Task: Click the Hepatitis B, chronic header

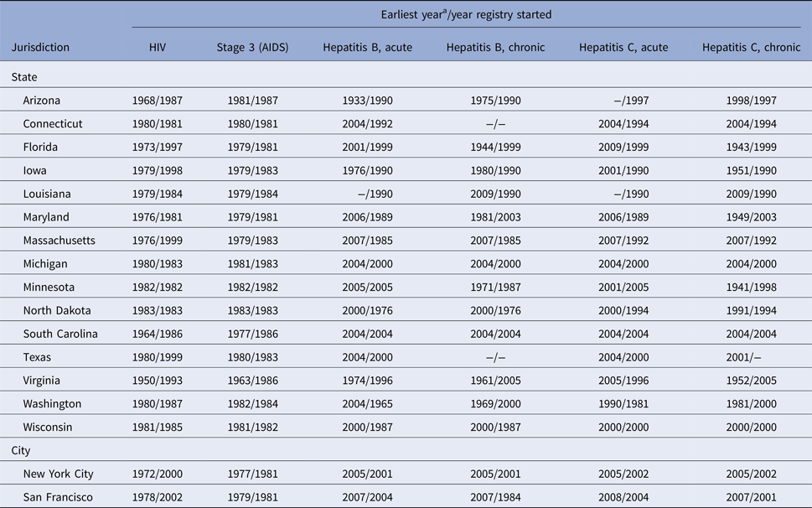Action: tap(495, 48)
